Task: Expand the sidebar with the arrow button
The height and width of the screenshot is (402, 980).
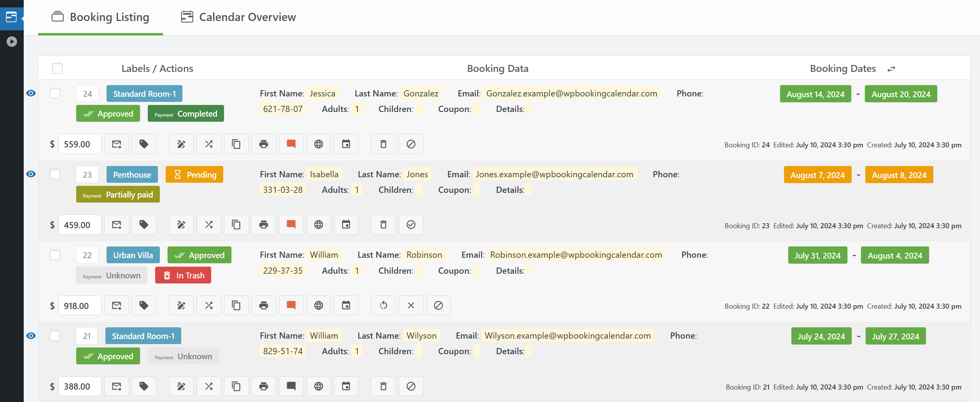Action: (x=12, y=41)
